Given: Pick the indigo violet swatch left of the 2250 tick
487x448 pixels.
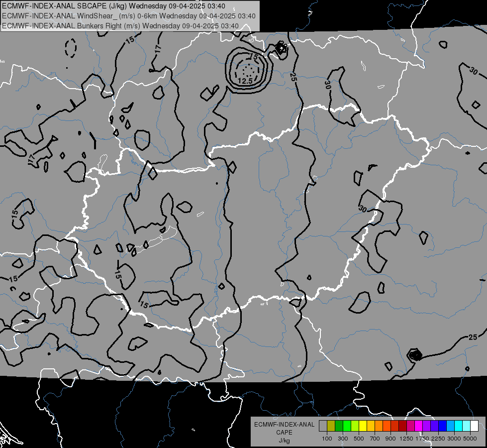Looking at the screenshot, I should click(x=434, y=426).
